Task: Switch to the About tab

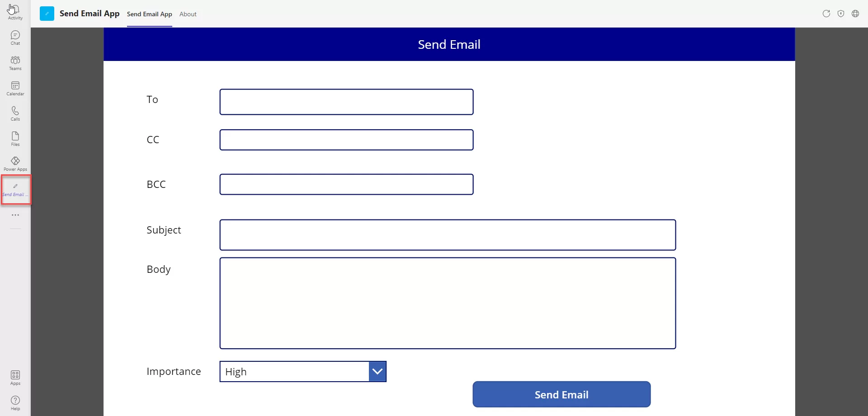Action: tap(188, 14)
